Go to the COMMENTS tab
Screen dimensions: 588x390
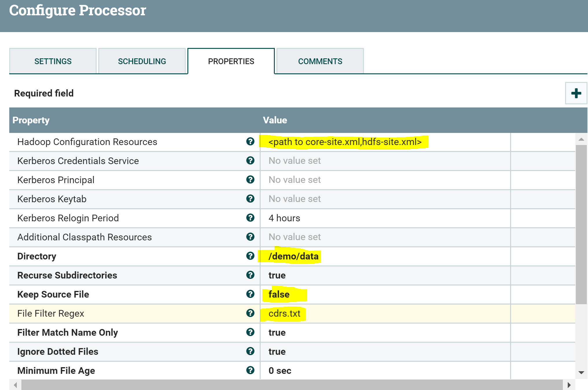coord(320,61)
